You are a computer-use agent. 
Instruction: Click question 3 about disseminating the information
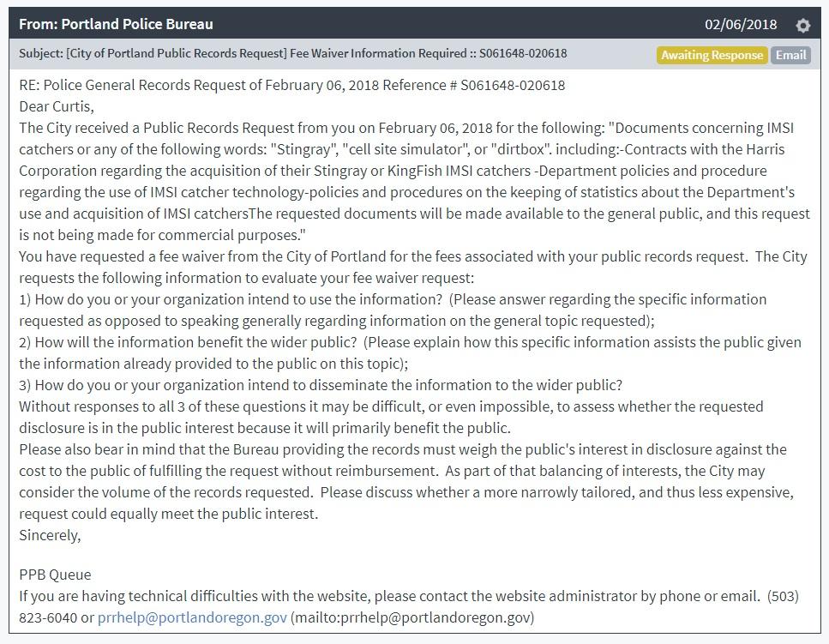pyautogui.click(x=321, y=385)
